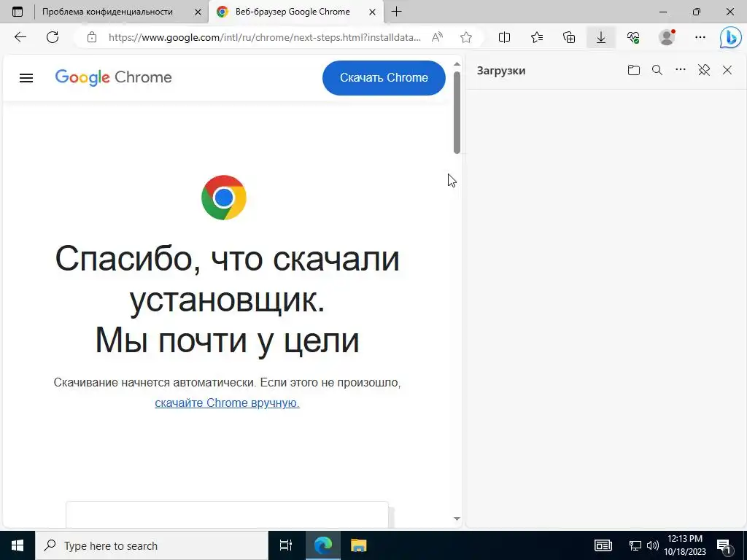The image size is (747, 560).
Task: Toggle the Downloads toolbar button
Action: pyautogui.click(x=601, y=37)
